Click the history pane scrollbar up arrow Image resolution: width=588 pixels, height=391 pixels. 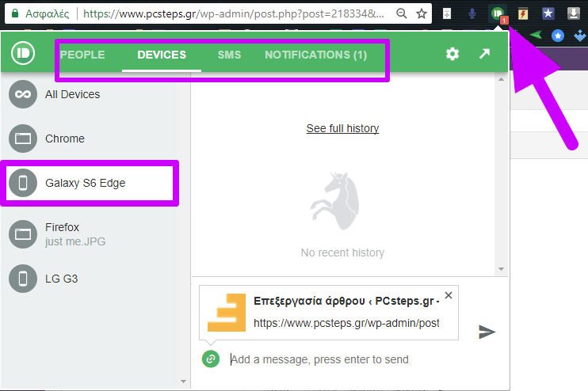tap(501, 79)
